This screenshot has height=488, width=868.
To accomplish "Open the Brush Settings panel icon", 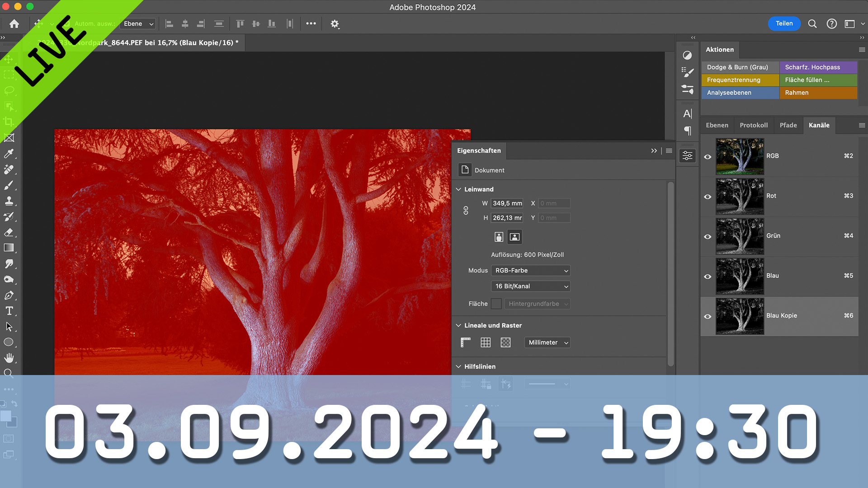I will 687,72.
